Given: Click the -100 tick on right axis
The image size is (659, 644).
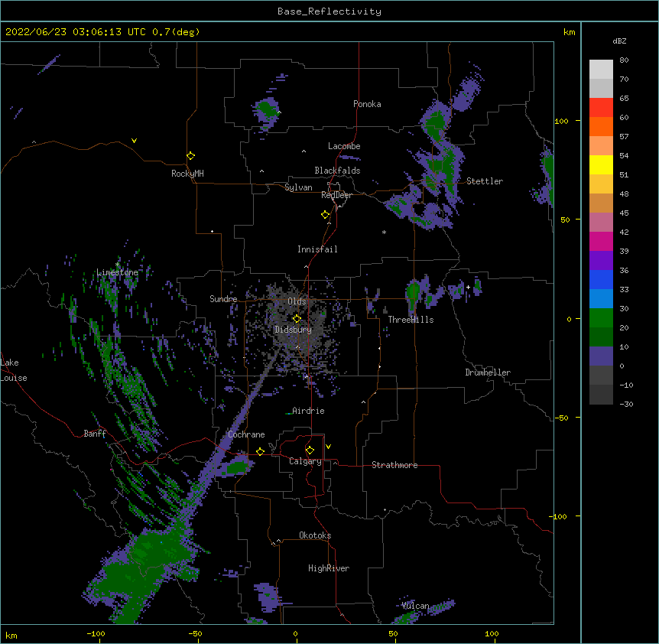Looking at the screenshot, I should tap(559, 516).
